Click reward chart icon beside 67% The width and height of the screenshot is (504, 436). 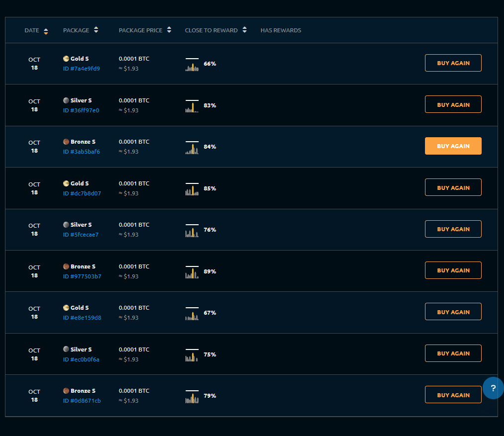click(x=192, y=313)
